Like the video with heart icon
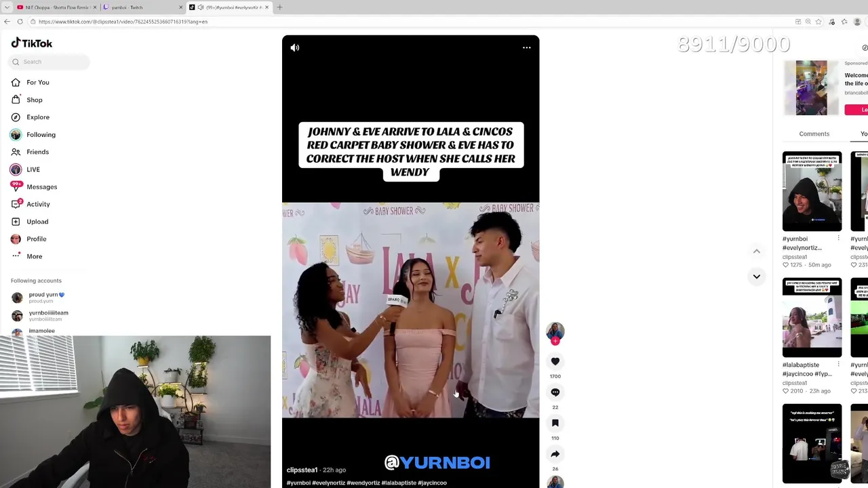The width and height of the screenshot is (868, 488). click(555, 361)
